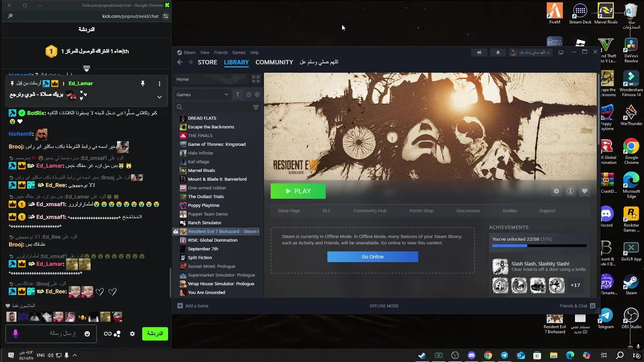Open the View menu in Steam
Screen dimensions: 644x362
(205, 52)
